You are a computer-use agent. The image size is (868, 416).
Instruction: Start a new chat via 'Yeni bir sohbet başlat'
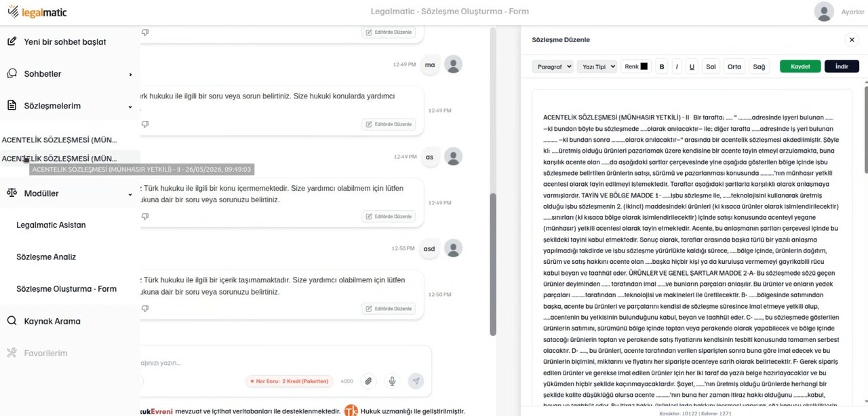coord(65,42)
